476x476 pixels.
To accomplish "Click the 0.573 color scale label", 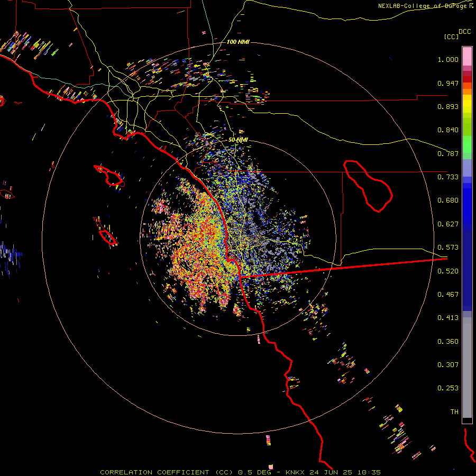I will (x=448, y=248).
